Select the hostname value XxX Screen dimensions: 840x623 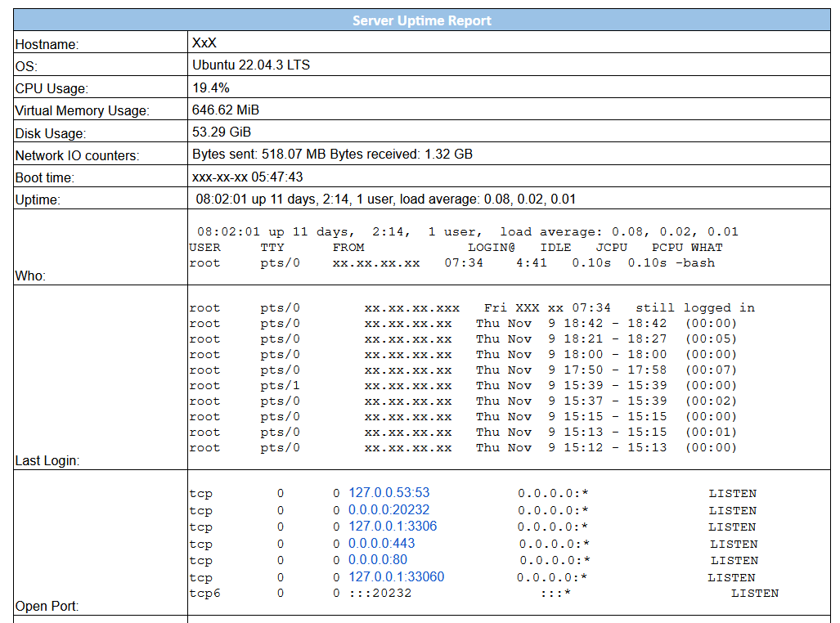click(x=204, y=43)
